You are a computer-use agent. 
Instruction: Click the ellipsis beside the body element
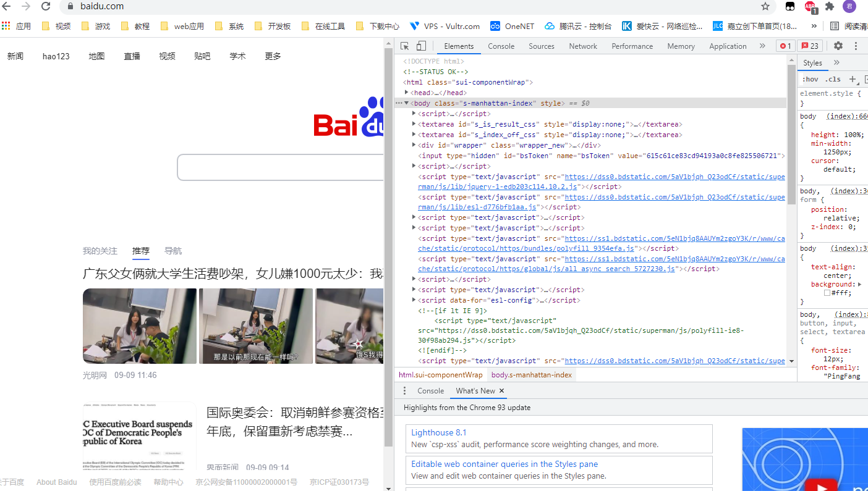pos(399,103)
